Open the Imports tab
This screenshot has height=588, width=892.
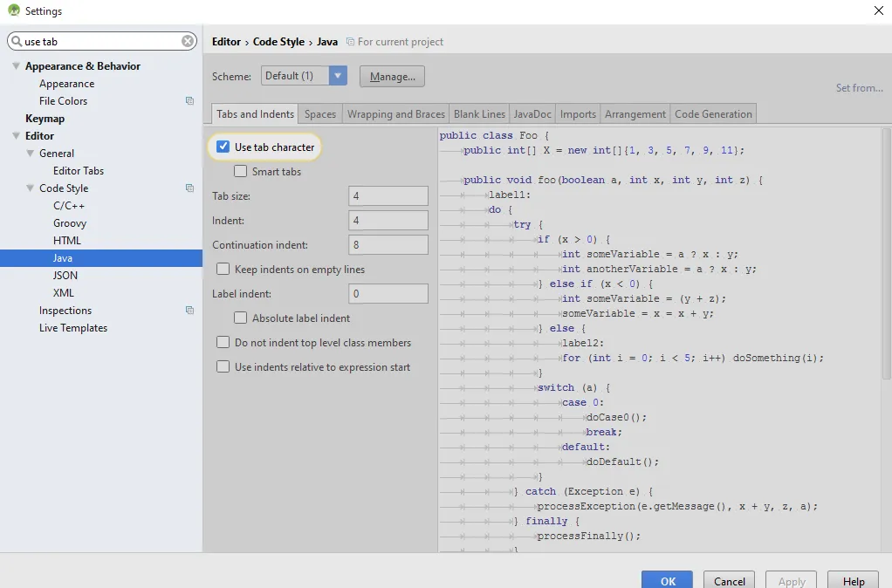(578, 113)
